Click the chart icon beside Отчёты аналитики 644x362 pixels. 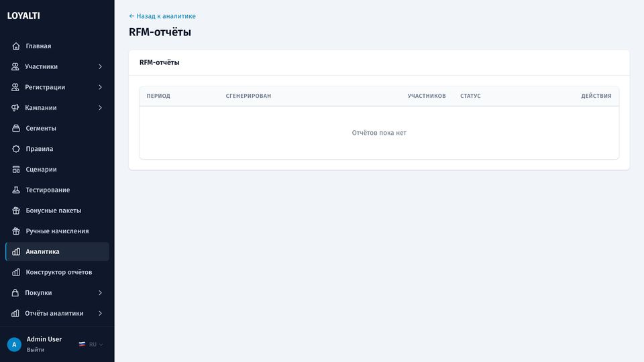15,313
